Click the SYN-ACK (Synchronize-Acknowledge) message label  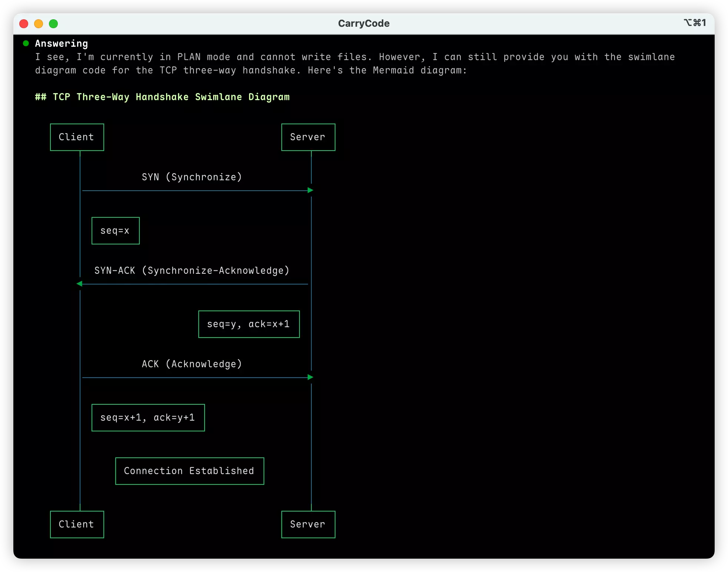[192, 270]
